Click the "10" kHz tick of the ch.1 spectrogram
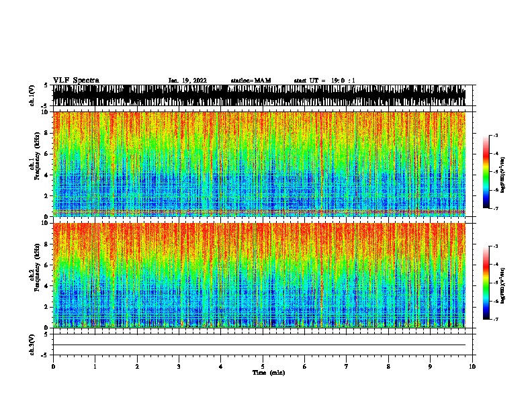Image resolution: width=532 pixels, height=411 pixels. point(46,112)
